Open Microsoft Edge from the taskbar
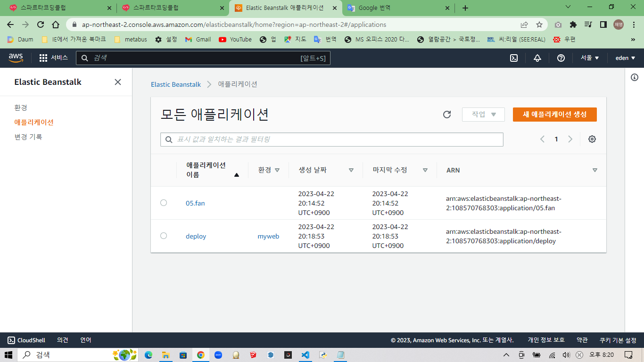The height and width of the screenshot is (362, 644). tap(149, 355)
